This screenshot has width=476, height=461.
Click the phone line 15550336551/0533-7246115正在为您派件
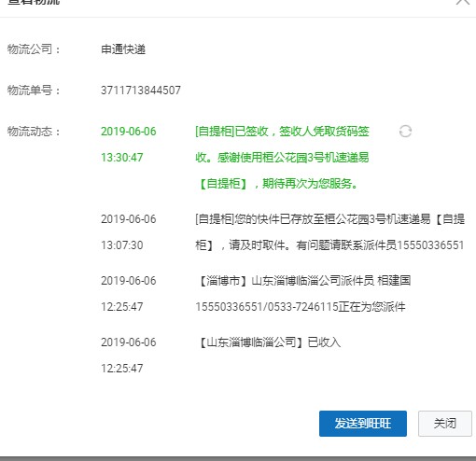pyautogui.click(x=301, y=307)
